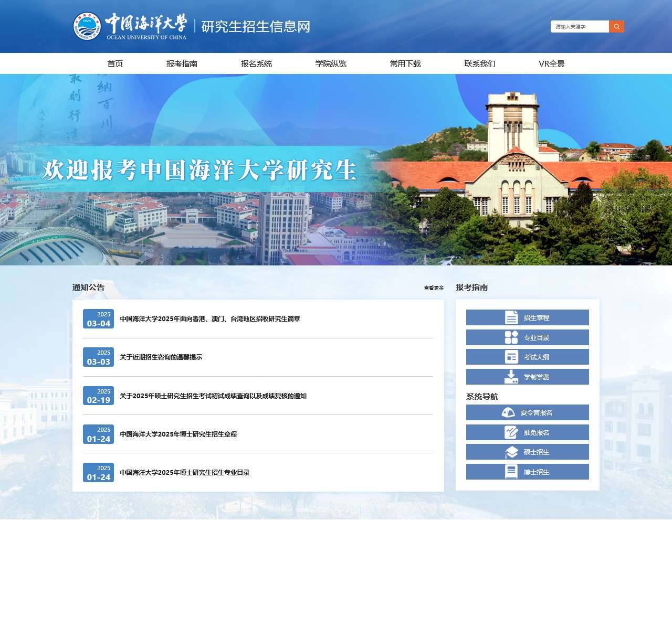
Task: Click the orange search magnifier button
Action: [x=616, y=27]
